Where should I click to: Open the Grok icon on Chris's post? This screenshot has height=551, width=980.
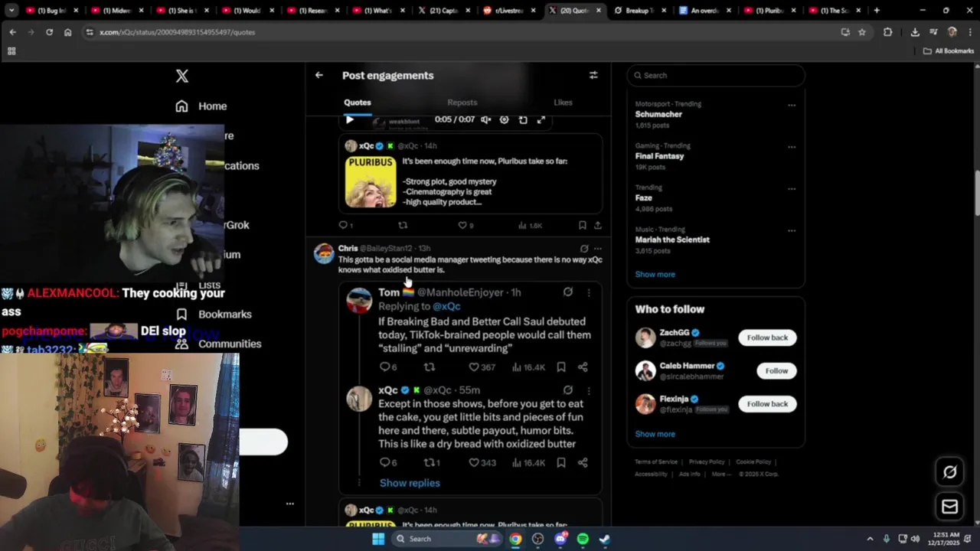[584, 249]
